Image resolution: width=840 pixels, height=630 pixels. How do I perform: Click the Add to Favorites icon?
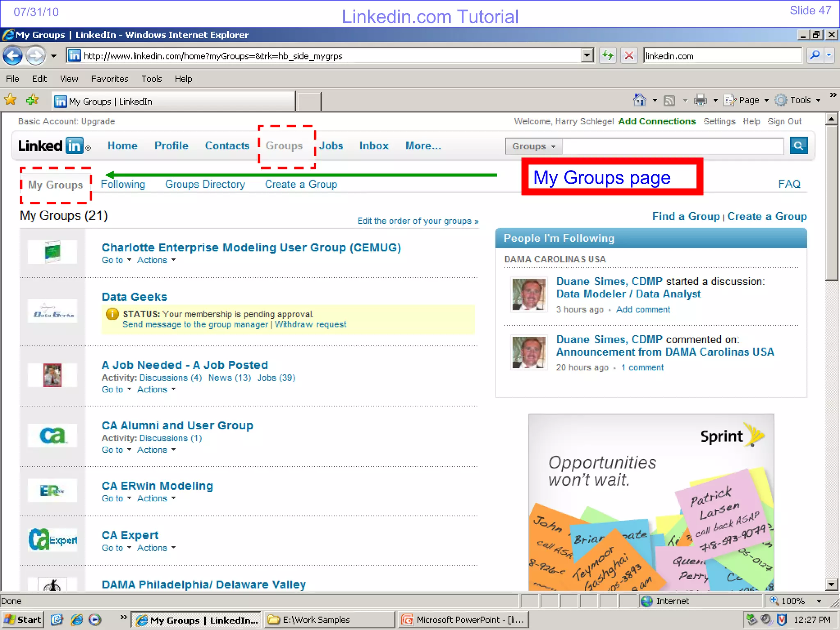tap(32, 100)
